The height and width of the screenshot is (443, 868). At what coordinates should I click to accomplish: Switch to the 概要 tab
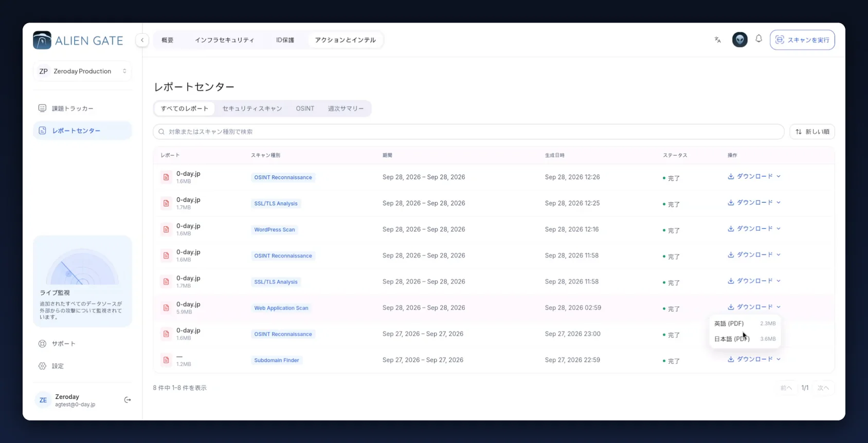[x=168, y=40]
